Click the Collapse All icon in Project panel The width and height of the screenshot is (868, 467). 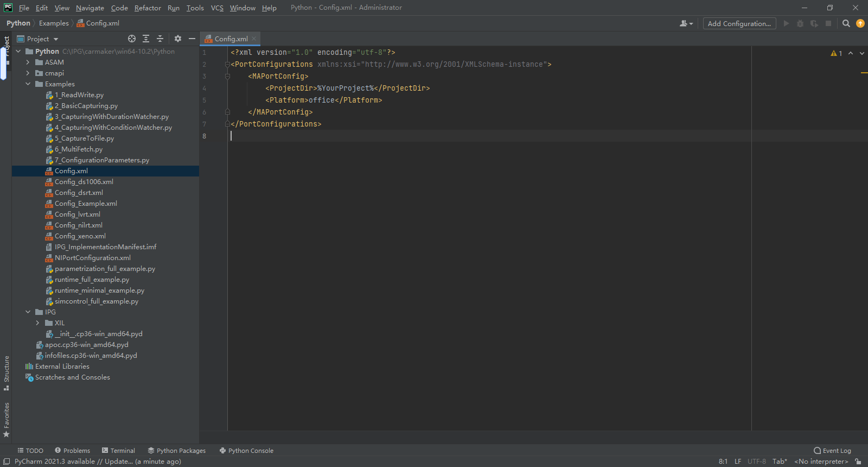click(160, 39)
